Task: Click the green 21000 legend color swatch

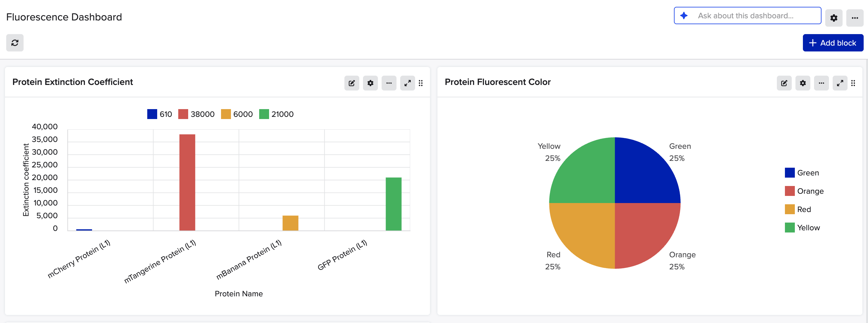Action: tap(264, 114)
